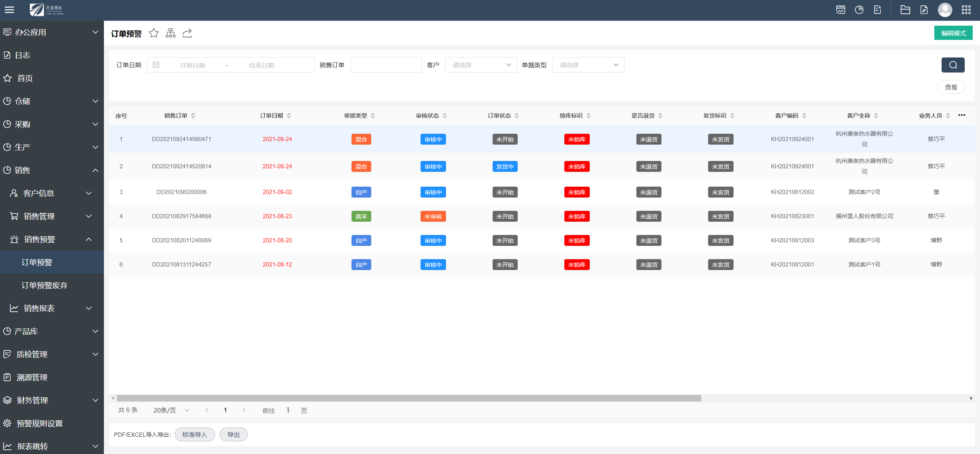
Task: Open the calendar icon in date range
Action: 156,65
